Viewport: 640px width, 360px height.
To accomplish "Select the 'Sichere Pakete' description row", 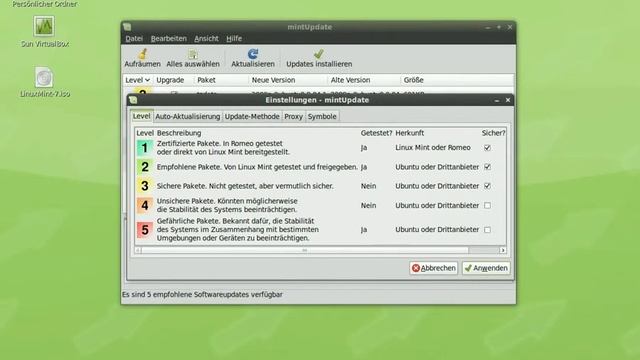I will (x=245, y=186).
